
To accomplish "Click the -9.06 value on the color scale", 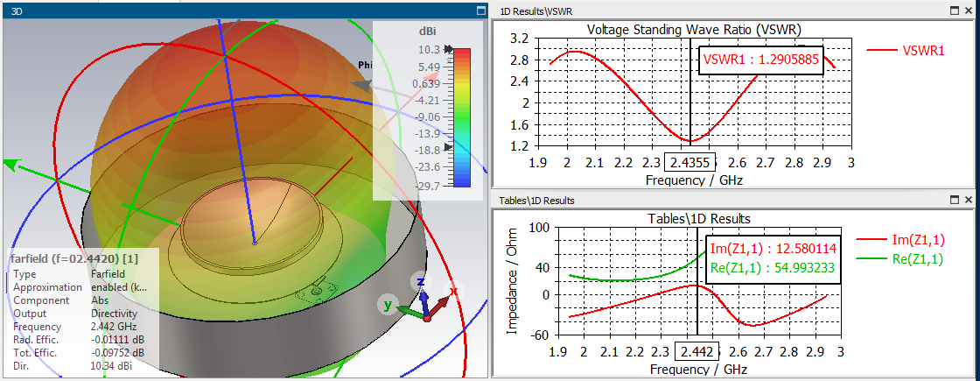I will pos(428,117).
